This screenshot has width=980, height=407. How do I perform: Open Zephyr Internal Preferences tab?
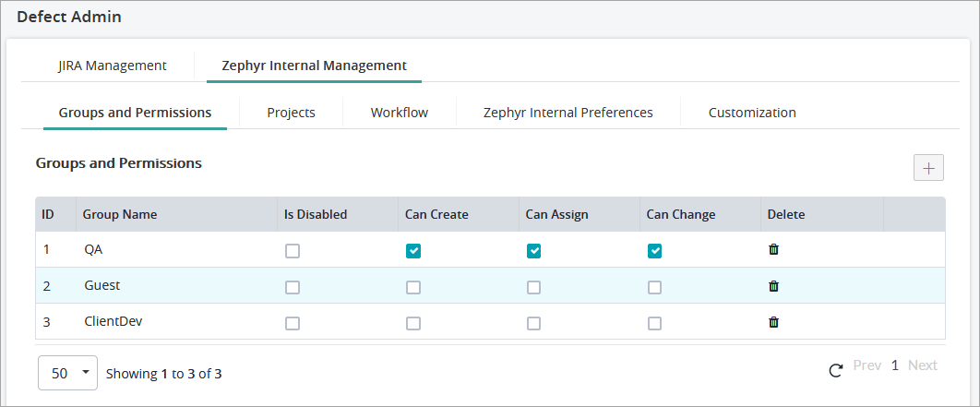568,113
